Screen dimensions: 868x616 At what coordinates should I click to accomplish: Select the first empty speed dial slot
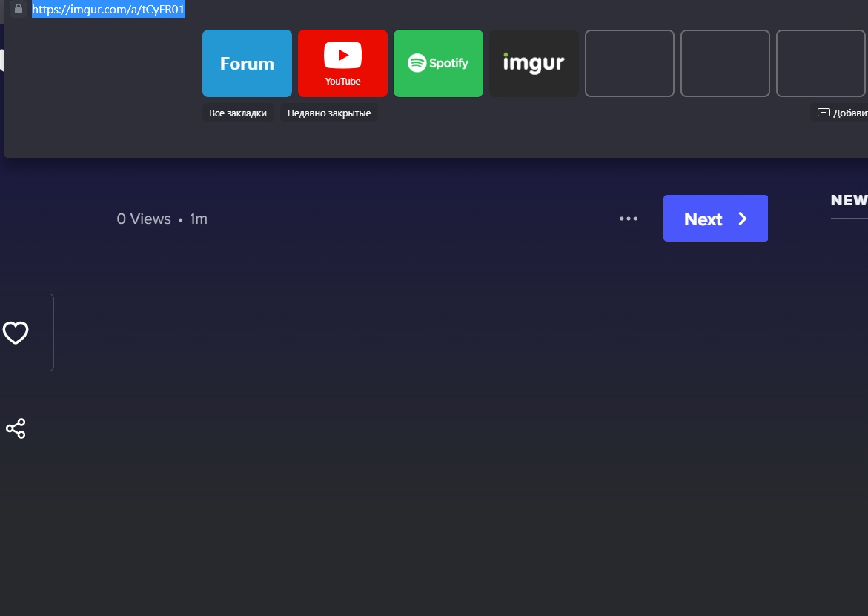pos(629,64)
